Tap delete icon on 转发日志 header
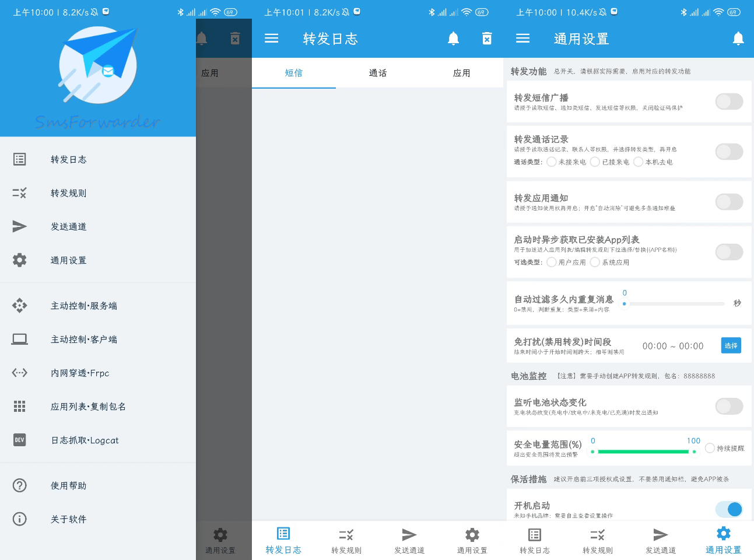This screenshot has height=560, width=754. 487,38
